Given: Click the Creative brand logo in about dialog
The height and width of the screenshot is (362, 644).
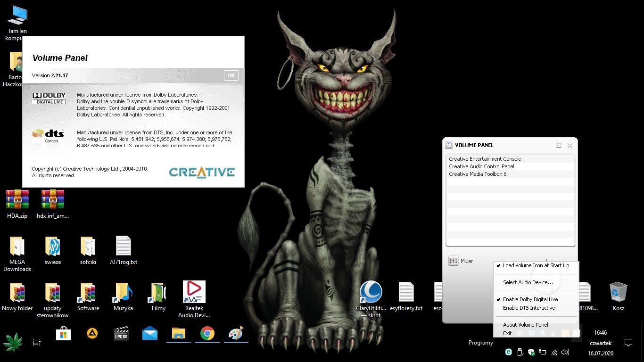Looking at the screenshot, I should point(202,172).
